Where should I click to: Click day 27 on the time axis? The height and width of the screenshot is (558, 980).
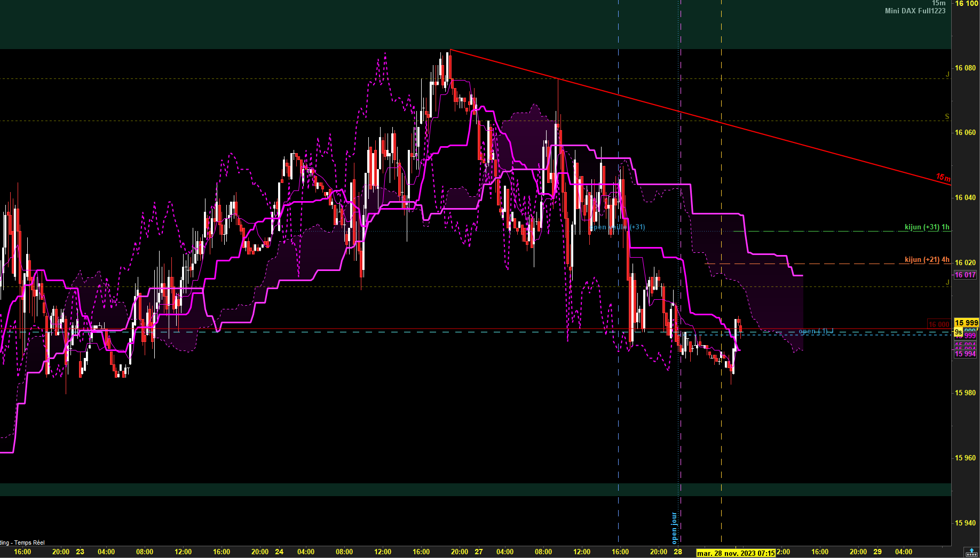[479, 552]
